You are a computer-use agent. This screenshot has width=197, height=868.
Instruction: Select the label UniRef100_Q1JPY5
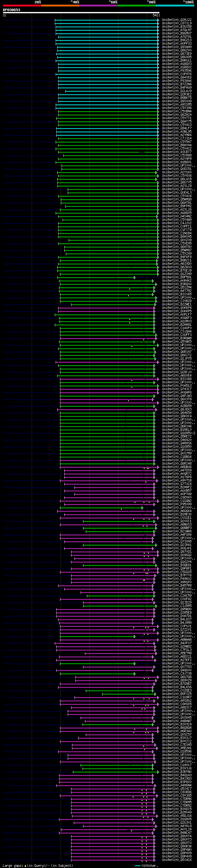pos(177,358)
